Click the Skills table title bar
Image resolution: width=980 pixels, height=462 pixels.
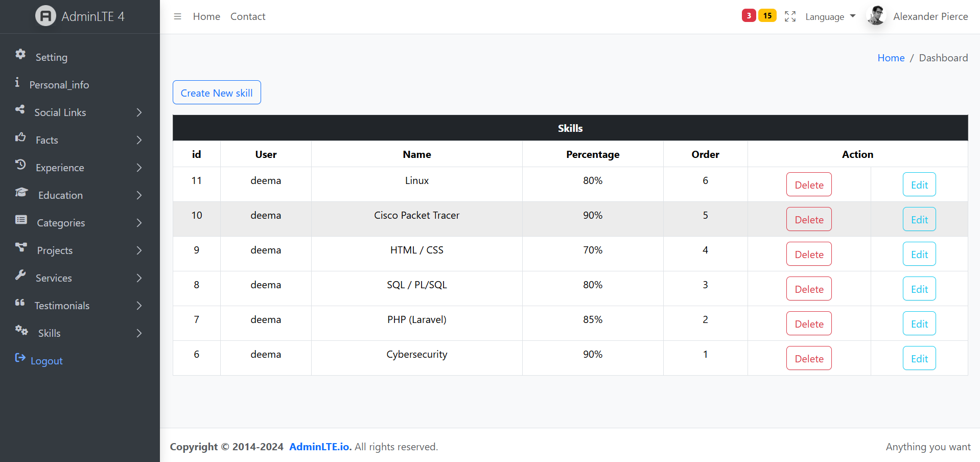click(x=570, y=128)
